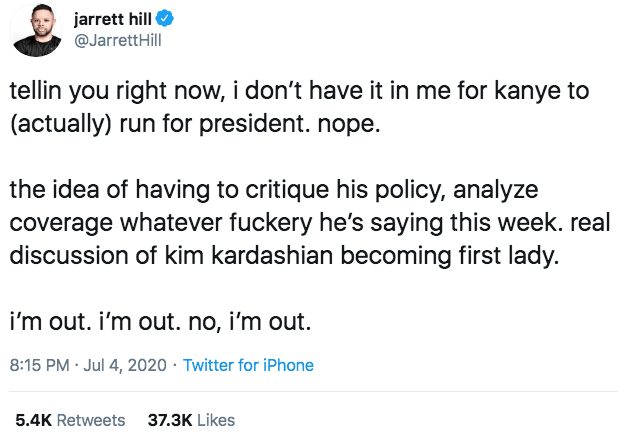The height and width of the screenshot is (444, 618).
Task: Open the "Twitter for iPhone" source link
Action: [x=248, y=365]
